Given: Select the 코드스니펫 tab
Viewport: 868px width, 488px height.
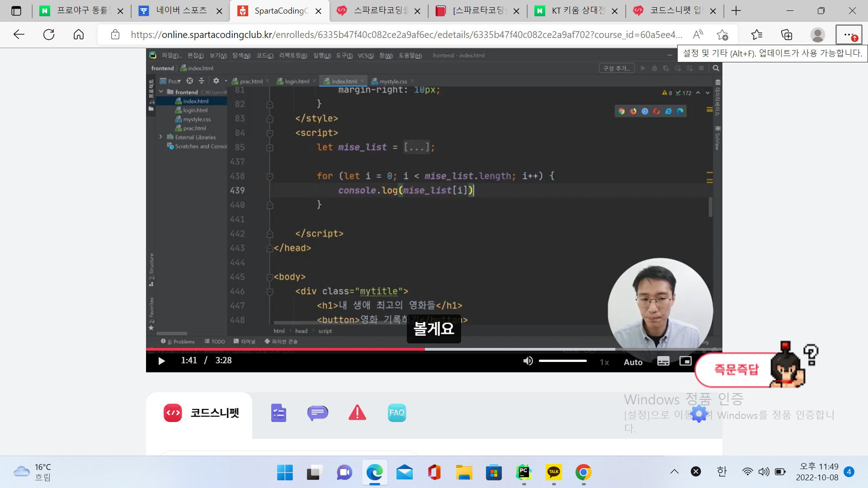Looking at the screenshot, I should pyautogui.click(x=199, y=413).
